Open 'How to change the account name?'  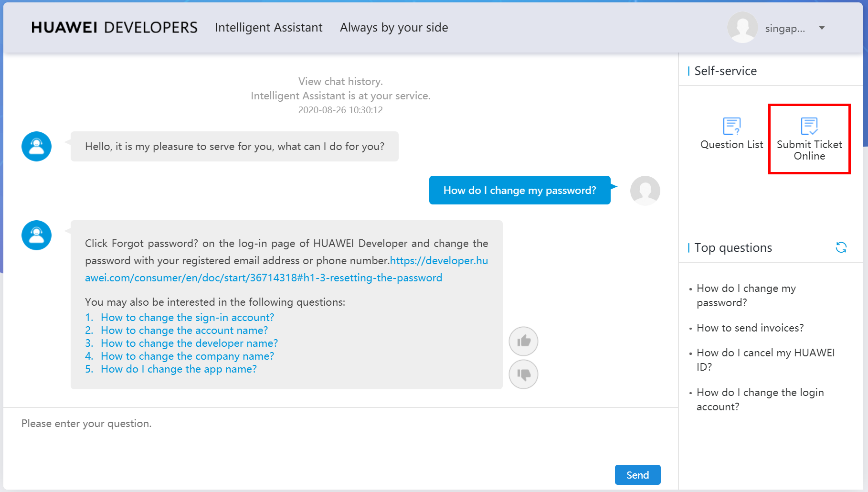[184, 330]
